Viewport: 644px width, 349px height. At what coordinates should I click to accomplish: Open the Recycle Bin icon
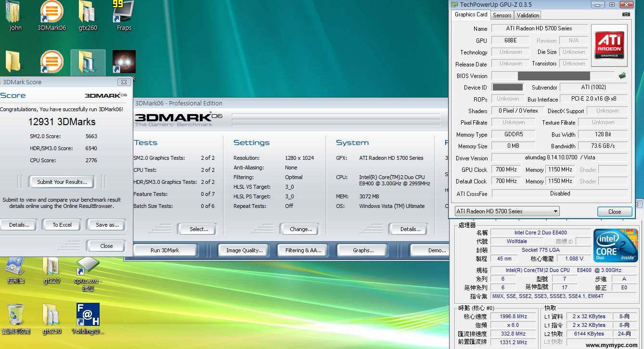coord(16,315)
